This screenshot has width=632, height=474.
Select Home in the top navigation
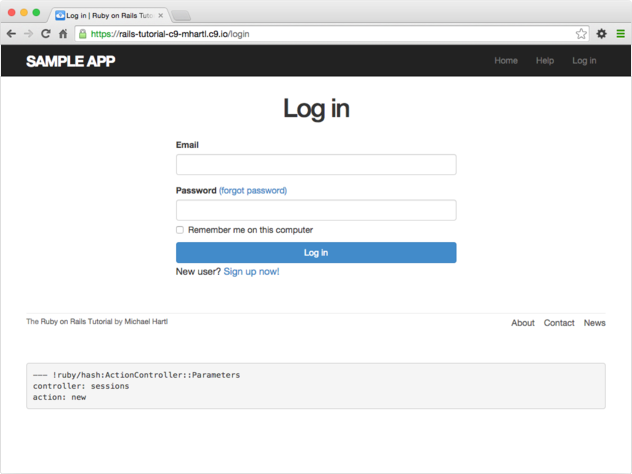(x=506, y=61)
